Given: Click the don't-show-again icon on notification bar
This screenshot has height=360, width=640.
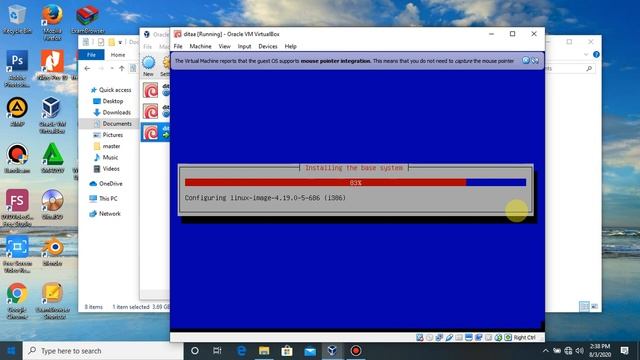Looking at the screenshot, I should click(x=535, y=60).
